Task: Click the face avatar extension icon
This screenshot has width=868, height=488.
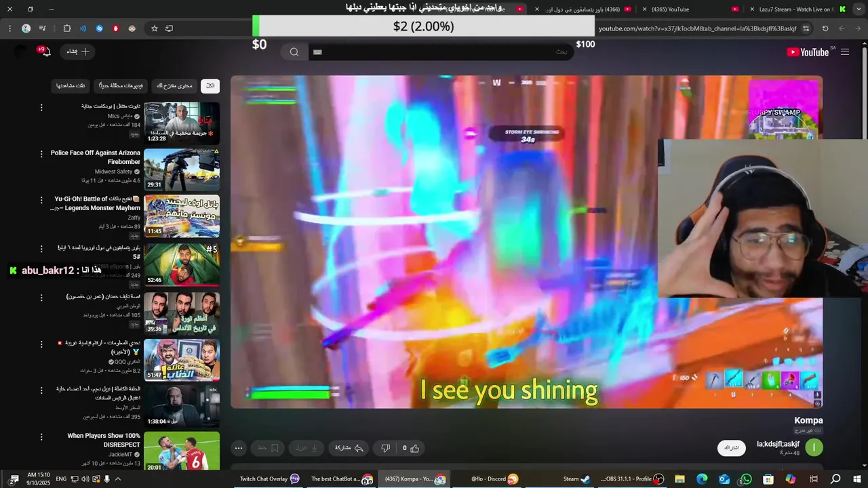Action: point(132,28)
